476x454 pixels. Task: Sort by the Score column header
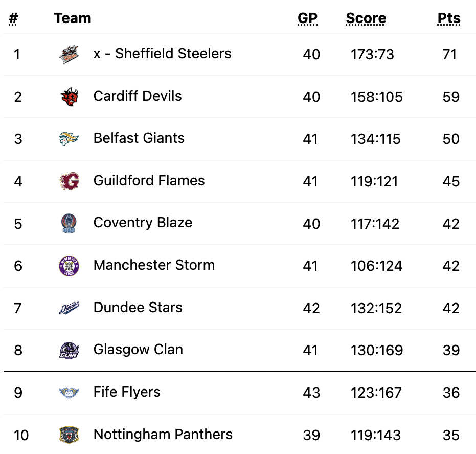click(366, 18)
